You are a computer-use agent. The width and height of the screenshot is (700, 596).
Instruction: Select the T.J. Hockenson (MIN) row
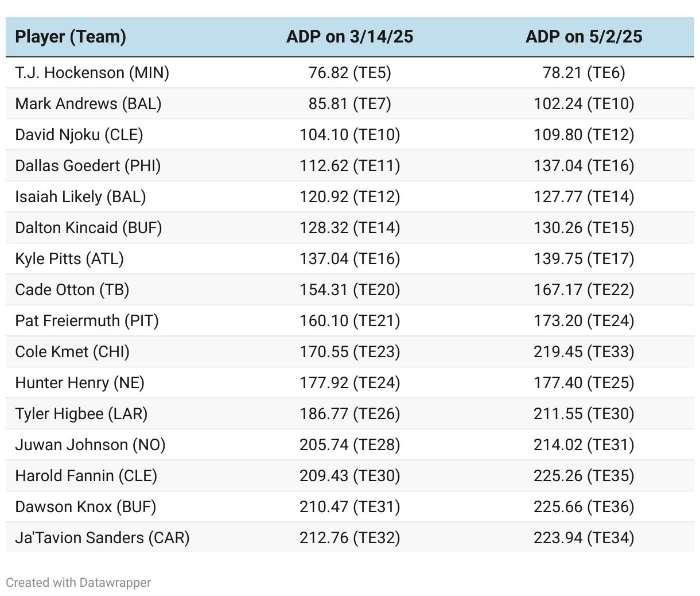92,73
